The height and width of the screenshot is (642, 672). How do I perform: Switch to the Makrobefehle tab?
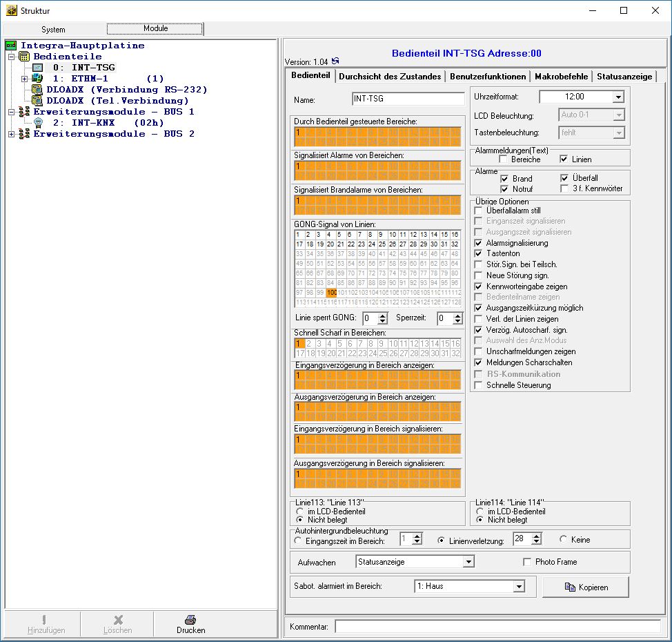[x=561, y=77]
